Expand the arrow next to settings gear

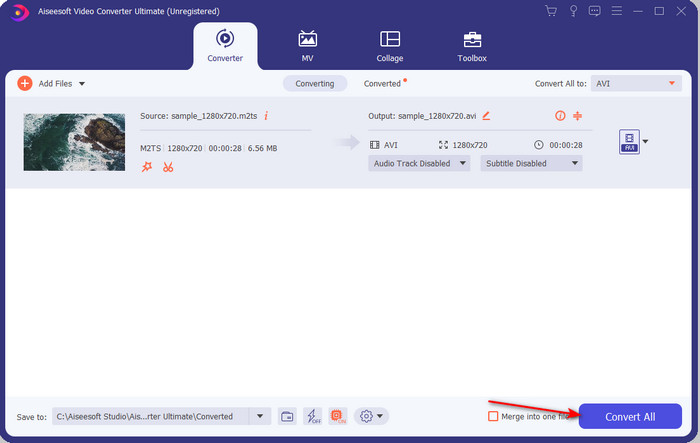coord(379,416)
